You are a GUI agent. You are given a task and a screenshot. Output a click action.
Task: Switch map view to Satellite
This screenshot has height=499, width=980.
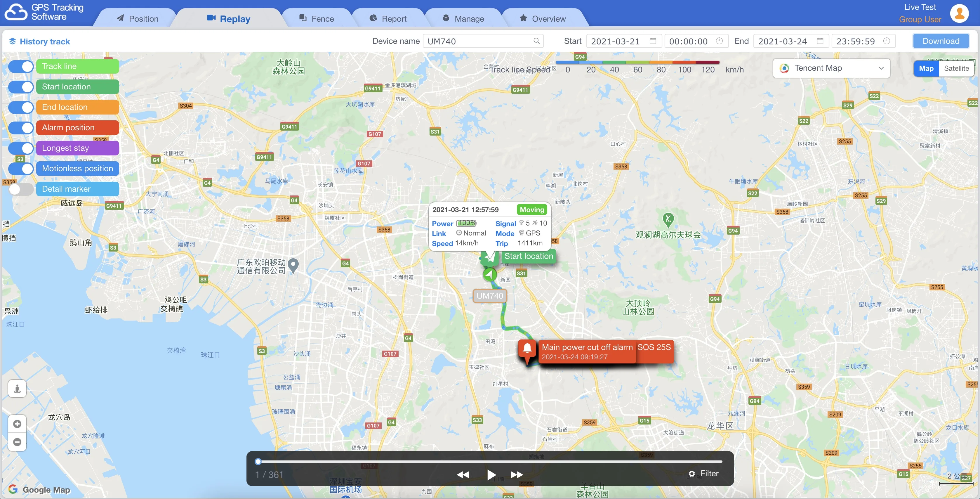(956, 69)
